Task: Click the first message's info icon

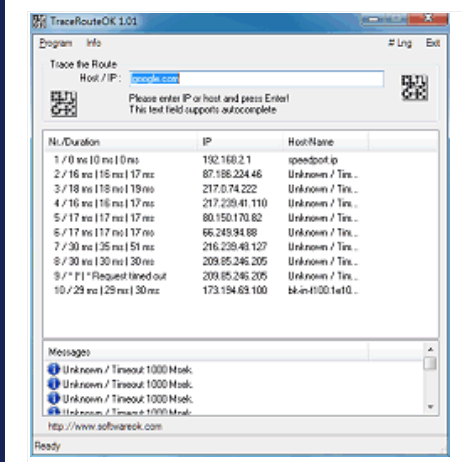Action: (x=54, y=369)
